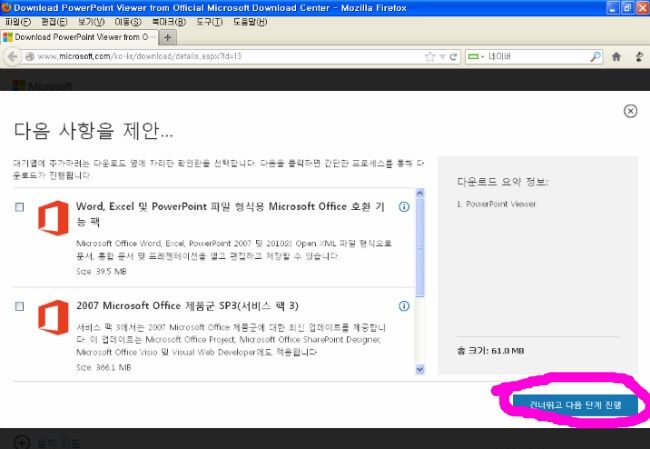The height and width of the screenshot is (449, 650).
Task: Open the 이동(S) menu
Action: pos(128,22)
